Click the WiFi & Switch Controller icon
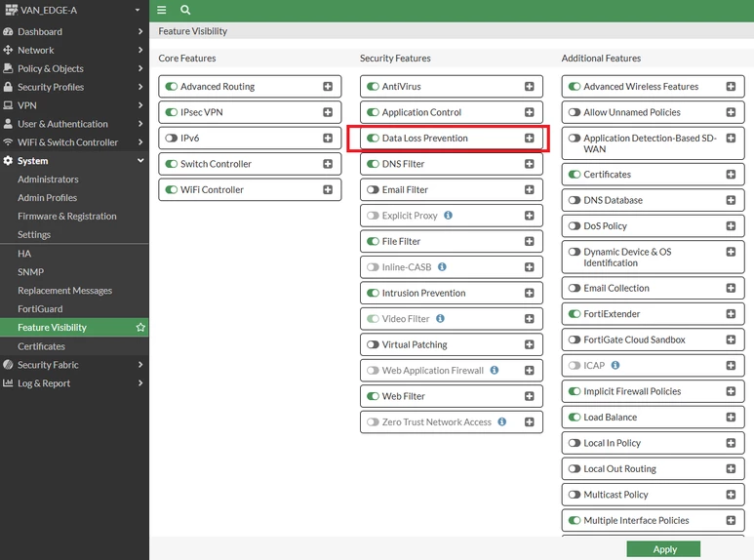Viewport: 754px width, 560px height. [x=8, y=142]
